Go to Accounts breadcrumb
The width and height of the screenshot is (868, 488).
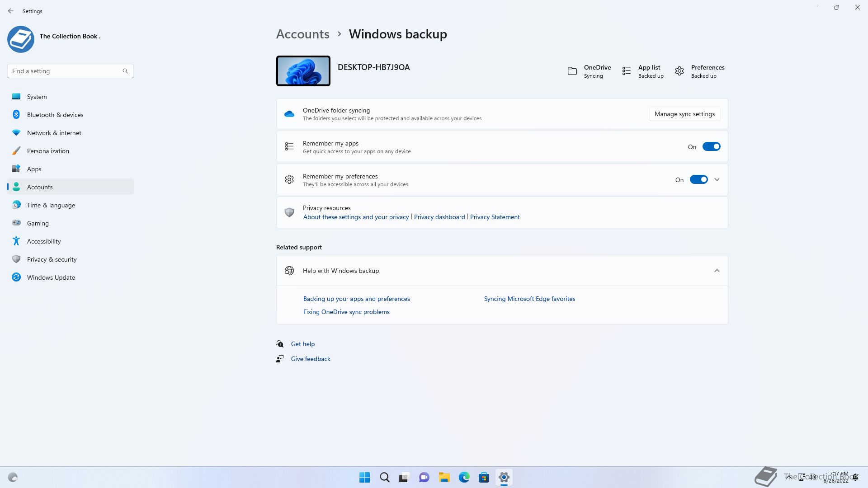302,34
